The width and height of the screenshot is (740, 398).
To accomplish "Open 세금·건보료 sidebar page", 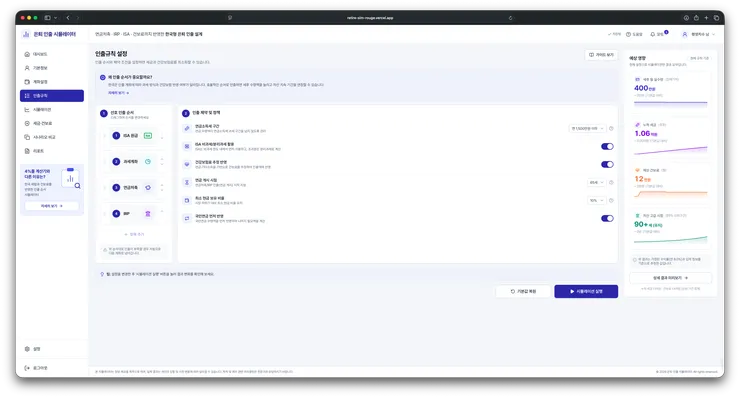I will tap(52, 123).
